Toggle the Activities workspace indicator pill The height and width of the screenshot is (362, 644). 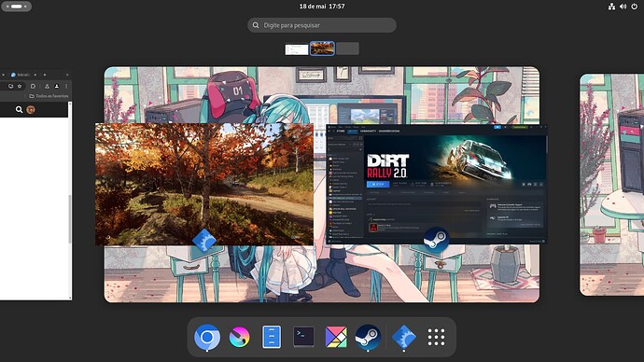click(17, 7)
